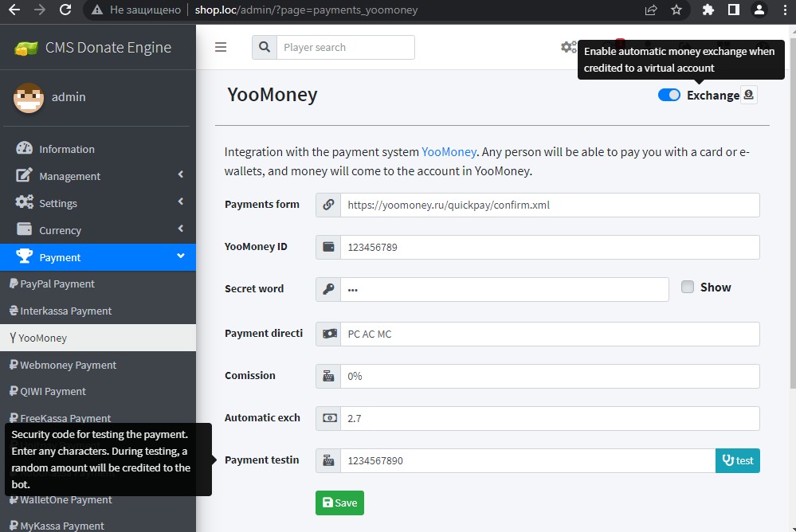Click the admin avatar picture
796x532 pixels.
tap(29, 97)
